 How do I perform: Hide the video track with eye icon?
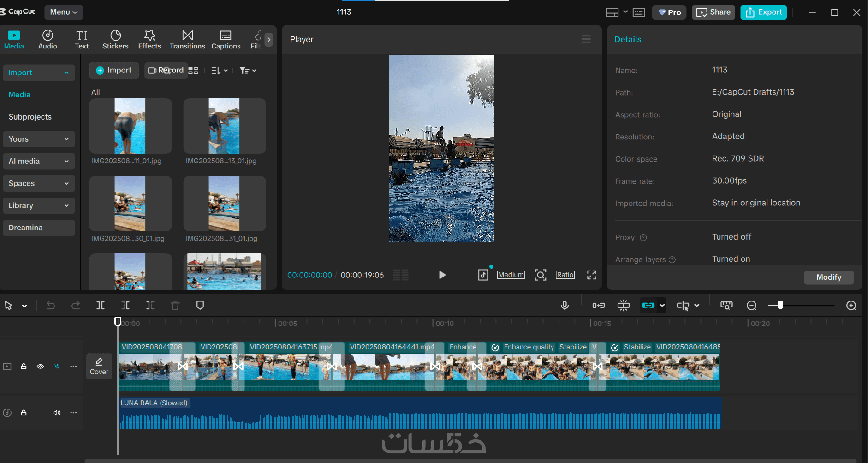click(x=41, y=367)
